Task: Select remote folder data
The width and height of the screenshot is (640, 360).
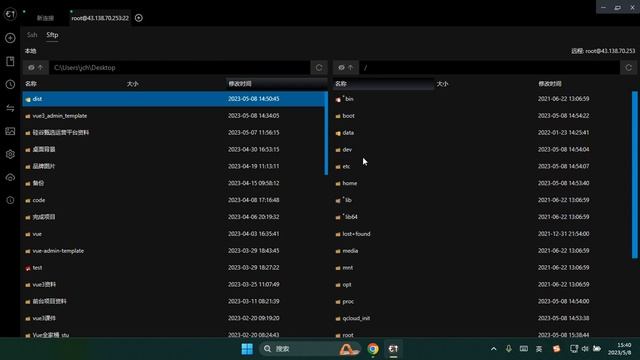Action: coord(482,133)
